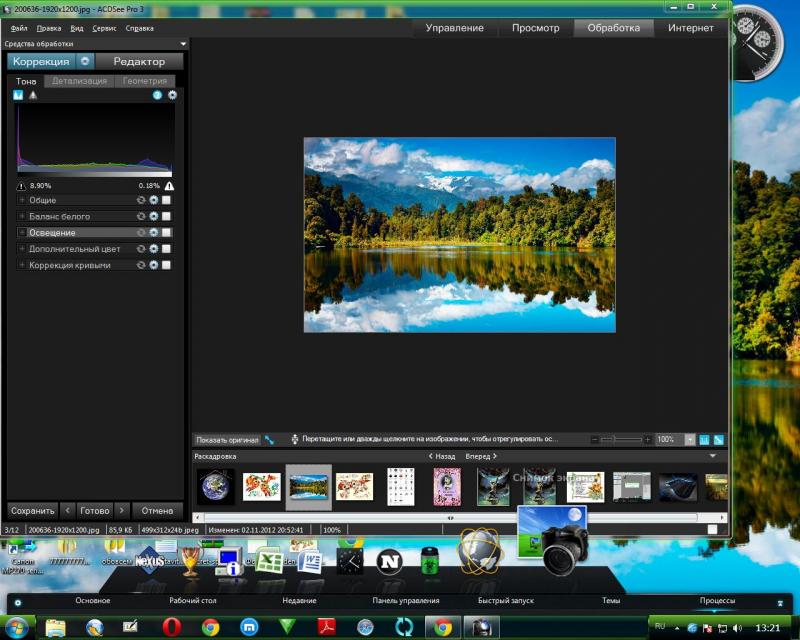Go to next image with Вперед
Viewport: 800px width, 640px height.
tap(481, 456)
